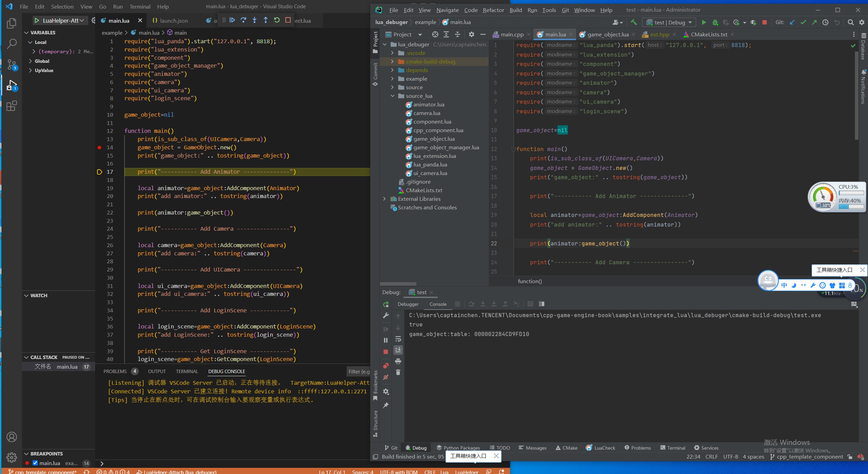The width and height of the screenshot is (868, 474).
Task: Pause program in CLion debug panel
Action: 386,340
